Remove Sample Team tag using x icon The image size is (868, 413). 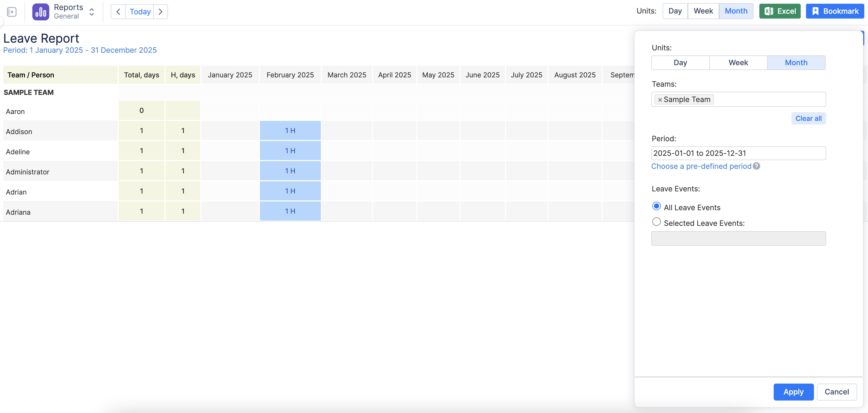pyautogui.click(x=660, y=100)
